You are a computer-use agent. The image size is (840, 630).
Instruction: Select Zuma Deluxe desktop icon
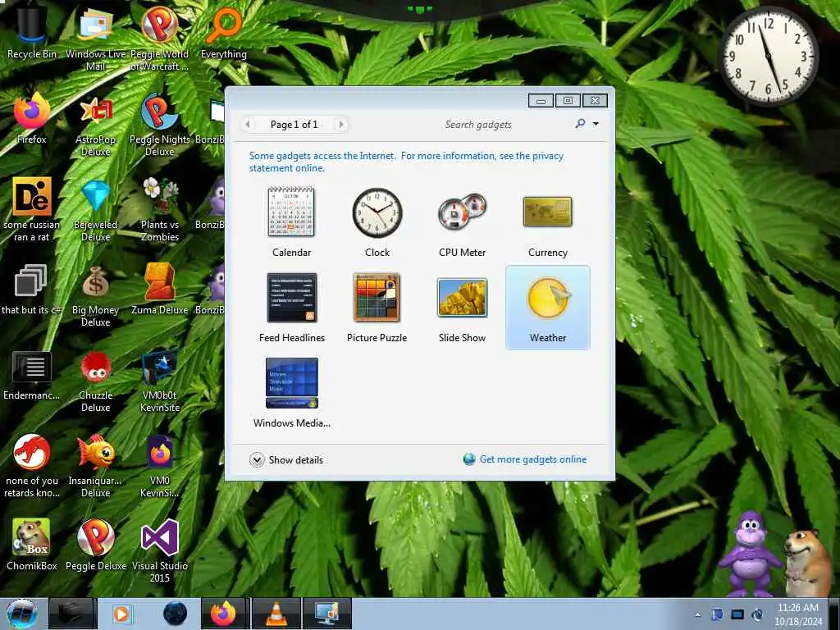click(159, 288)
